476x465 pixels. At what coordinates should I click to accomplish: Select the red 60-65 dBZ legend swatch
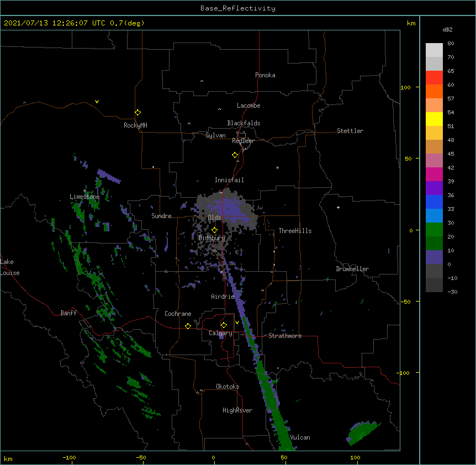[434, 78]
